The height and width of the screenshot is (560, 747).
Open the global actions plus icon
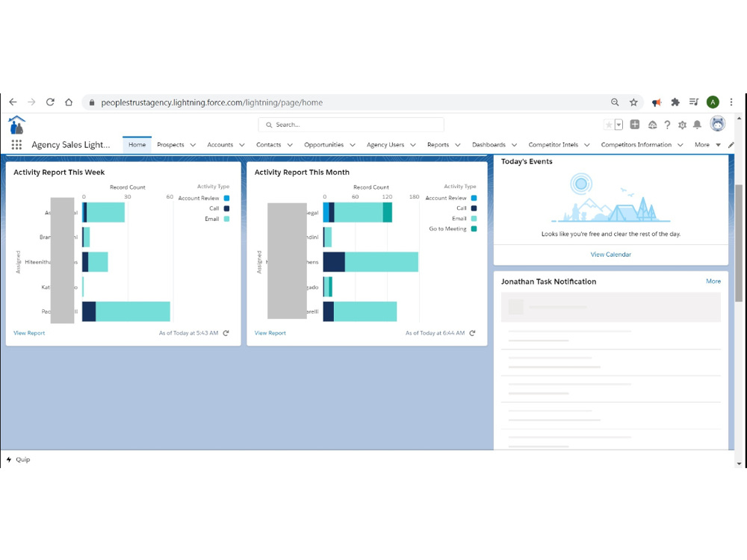click(634, 124)
